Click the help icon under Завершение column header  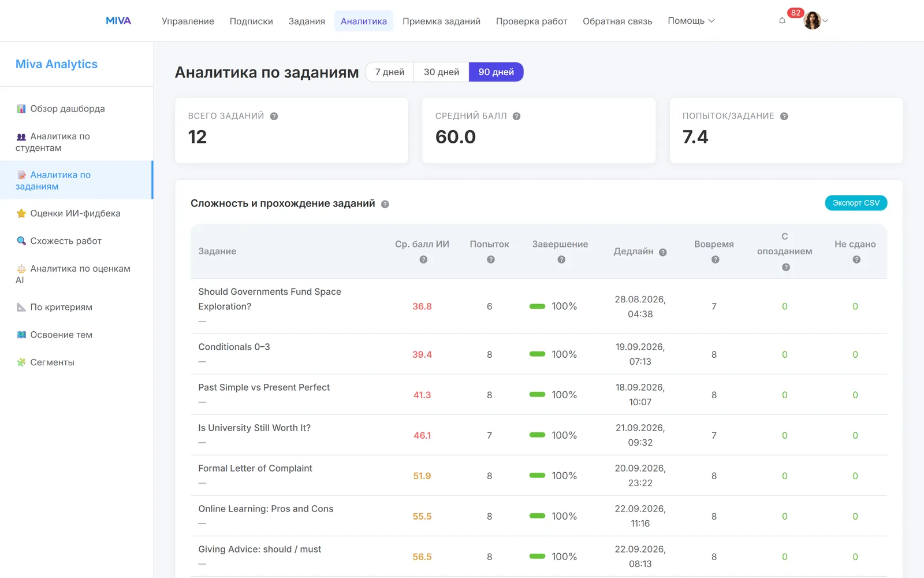(561, 260)
